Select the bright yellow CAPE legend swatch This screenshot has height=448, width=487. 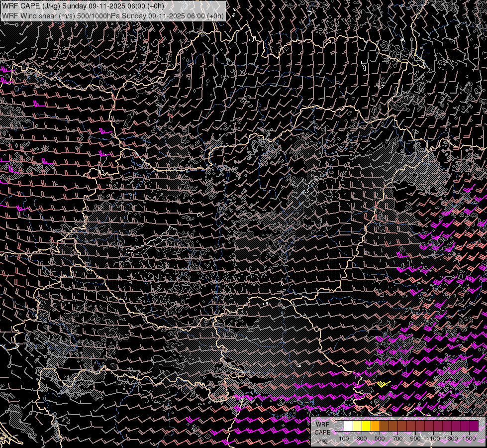(x=367, y=426)
